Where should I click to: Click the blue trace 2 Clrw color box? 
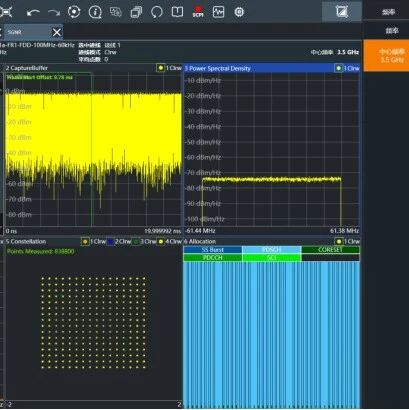[x=111, y=241]
